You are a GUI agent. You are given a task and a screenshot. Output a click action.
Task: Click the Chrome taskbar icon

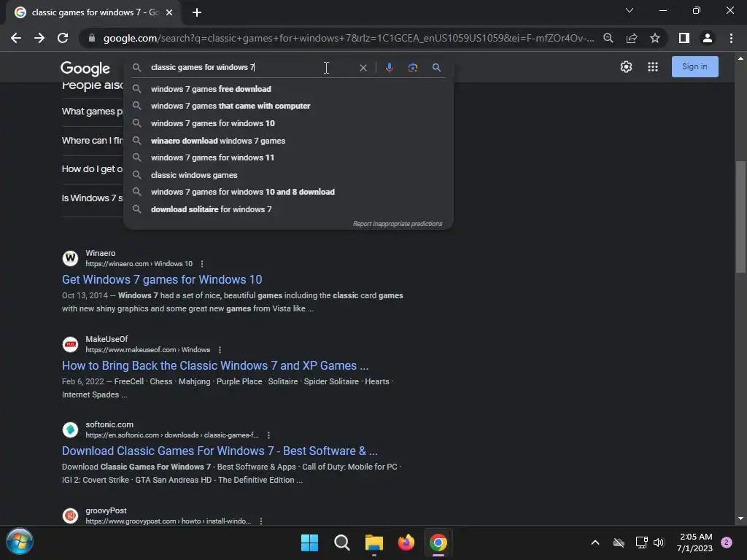coord(438,542)
